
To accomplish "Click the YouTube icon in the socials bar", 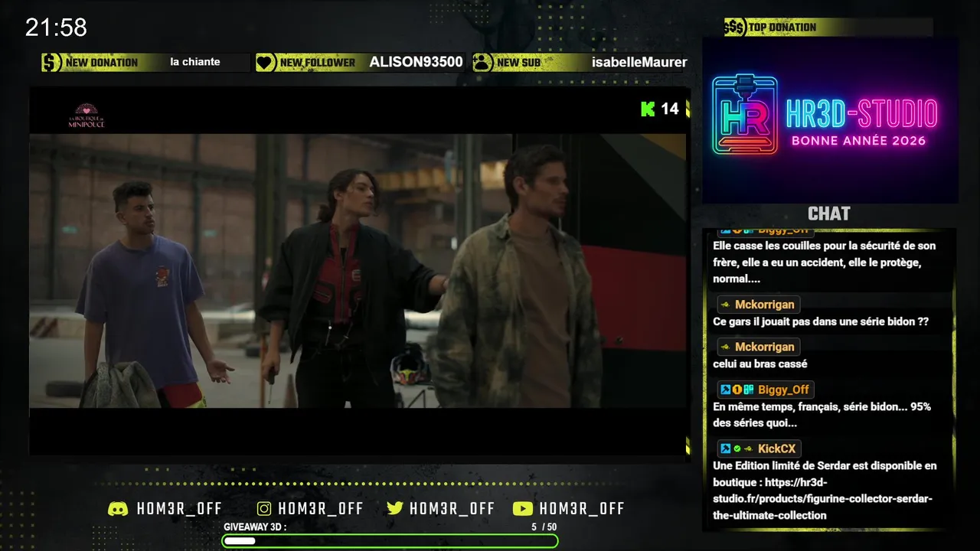I will pos(523,509).
